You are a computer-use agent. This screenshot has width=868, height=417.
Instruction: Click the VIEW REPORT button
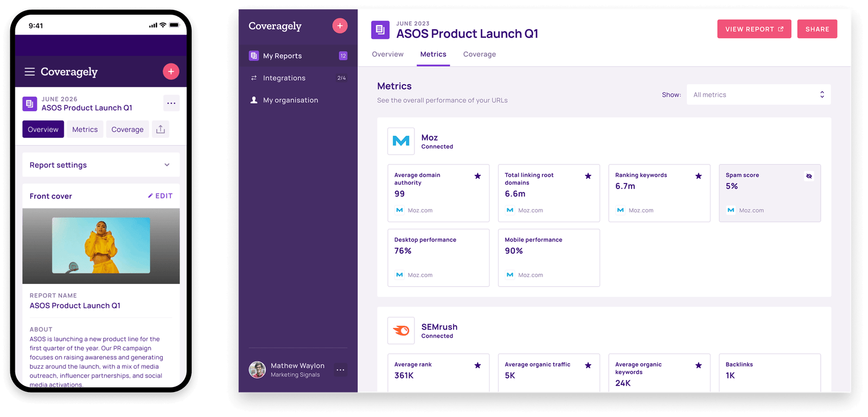[754, 29]
